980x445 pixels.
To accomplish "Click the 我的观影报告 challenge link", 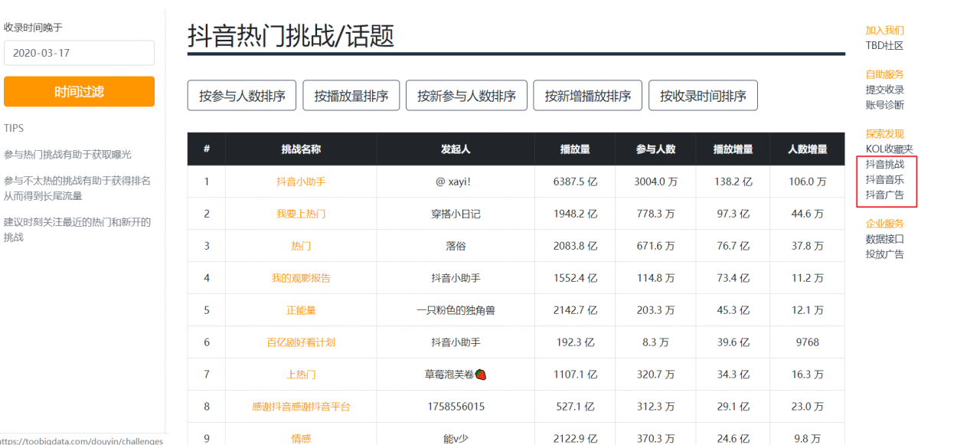I will click(x=301, y=278).
